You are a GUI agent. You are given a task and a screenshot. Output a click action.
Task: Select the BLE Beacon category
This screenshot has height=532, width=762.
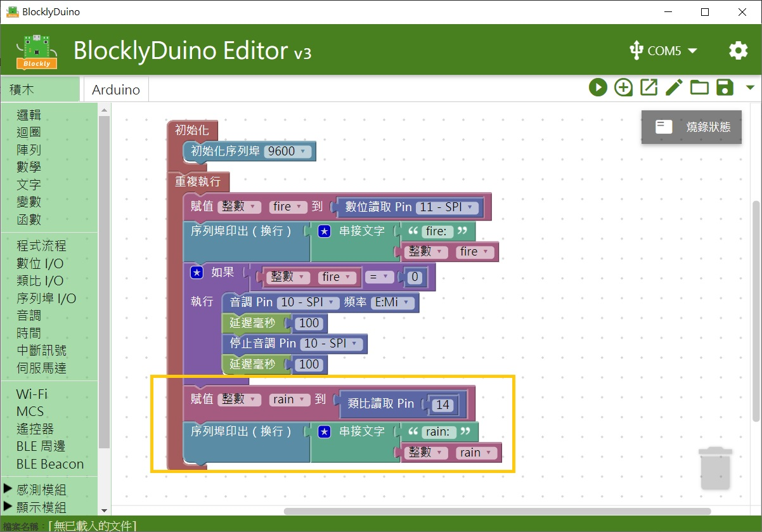click(50, 464)
